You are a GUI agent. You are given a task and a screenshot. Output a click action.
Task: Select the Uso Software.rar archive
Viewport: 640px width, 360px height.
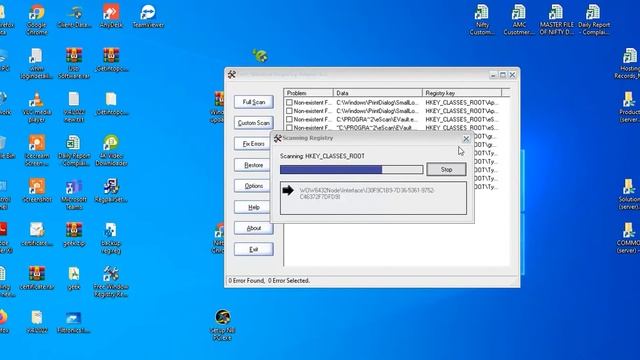[74, 63]
